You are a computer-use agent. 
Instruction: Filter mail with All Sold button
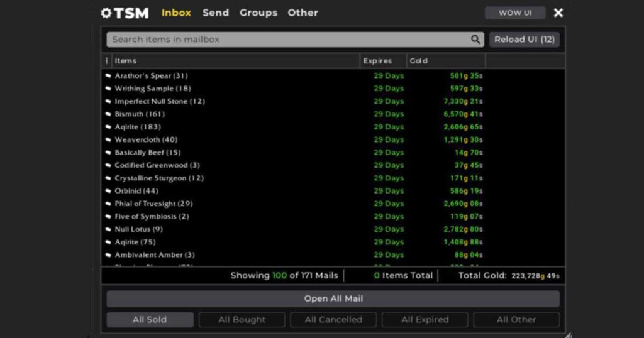(x=150, y=320)
